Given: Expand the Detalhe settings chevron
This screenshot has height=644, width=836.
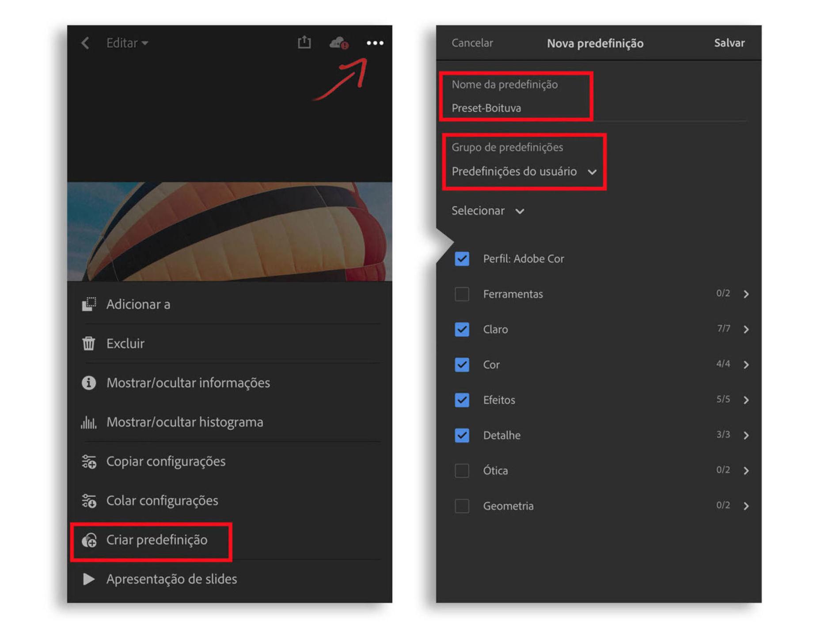Looking at the screenshot, I should 746,435.
